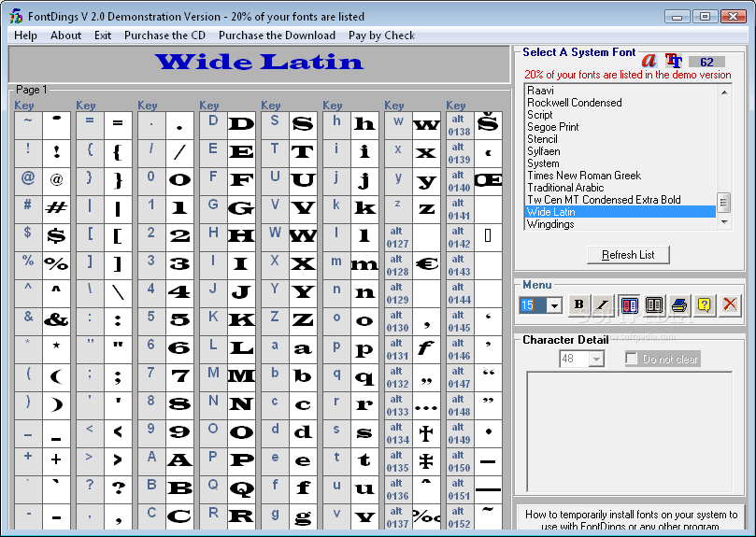Select Segoe Print font
Screen dimensions: 756x537
(x=620, y=127)
